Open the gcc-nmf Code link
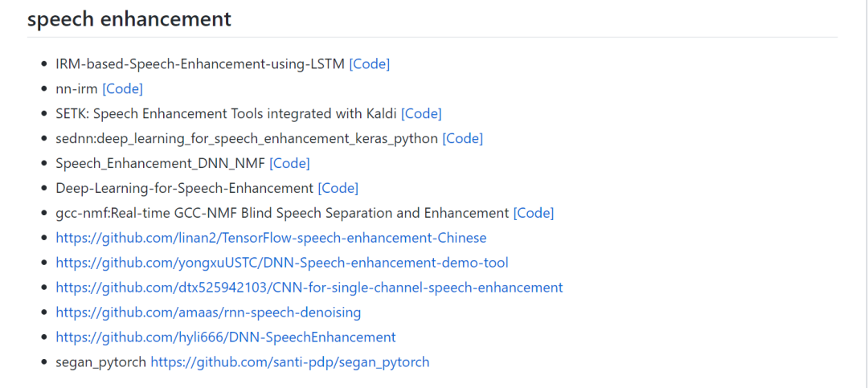Screen dimensions: 868x388 pos(534,213)
